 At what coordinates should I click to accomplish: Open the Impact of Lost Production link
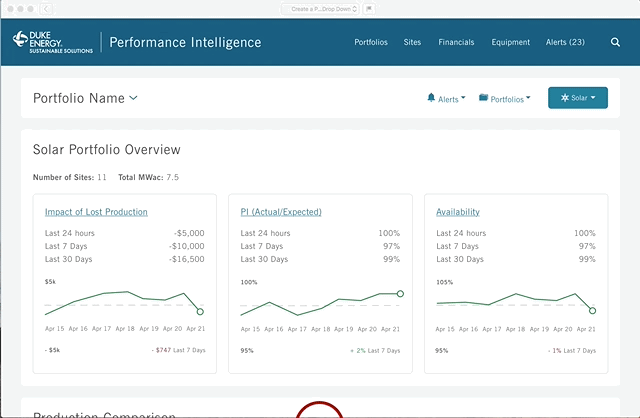96,212
